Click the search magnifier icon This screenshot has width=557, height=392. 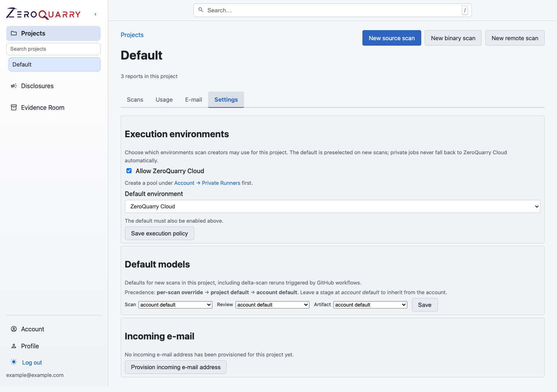click(x=201, y=10)
